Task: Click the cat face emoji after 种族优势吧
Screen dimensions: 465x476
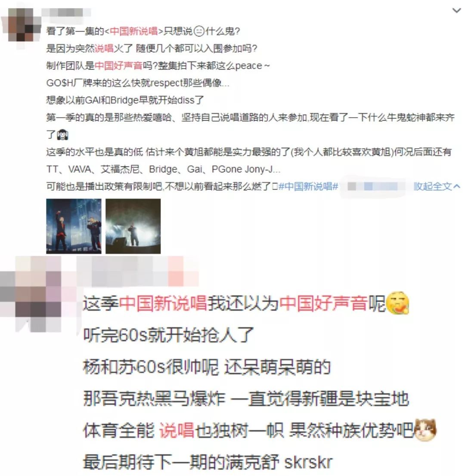Action: tap(425, 430)
